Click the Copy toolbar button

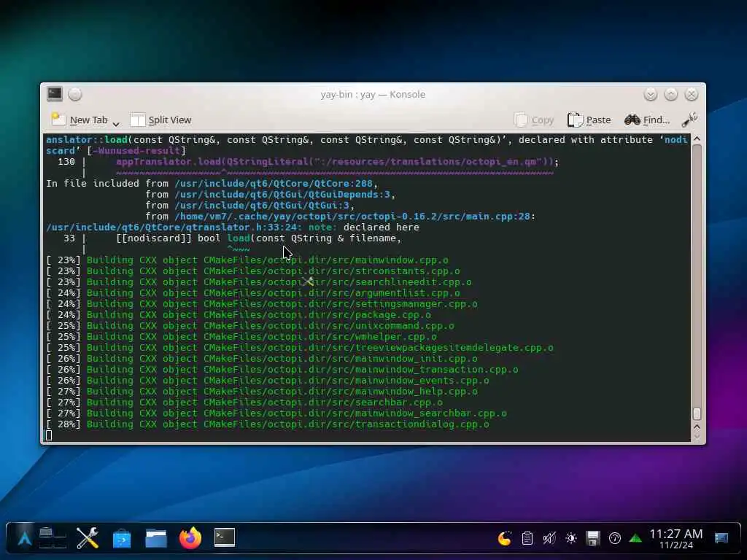pyautogui.click(x=534, y=120)
